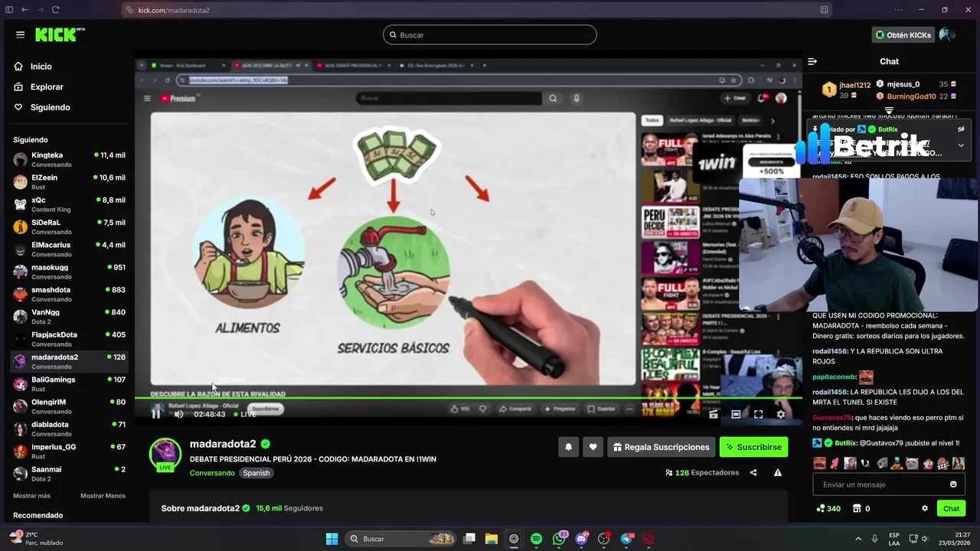Expand list with Mostrar más

pyautogui.click(x=31, y=496)
